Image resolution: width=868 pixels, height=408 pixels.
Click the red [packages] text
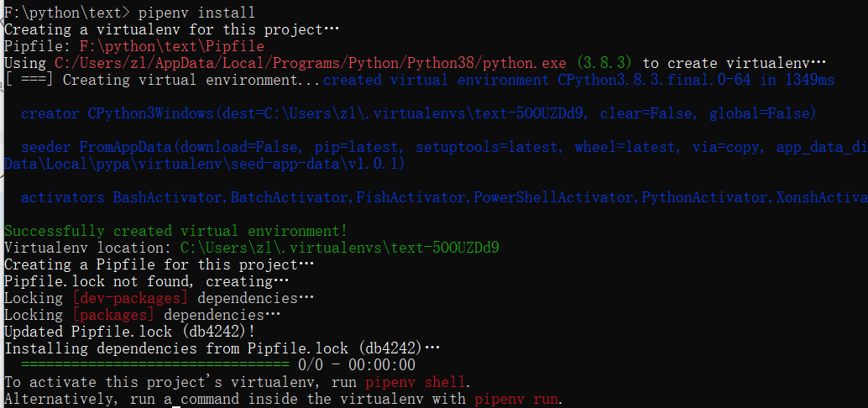point(113,315)
